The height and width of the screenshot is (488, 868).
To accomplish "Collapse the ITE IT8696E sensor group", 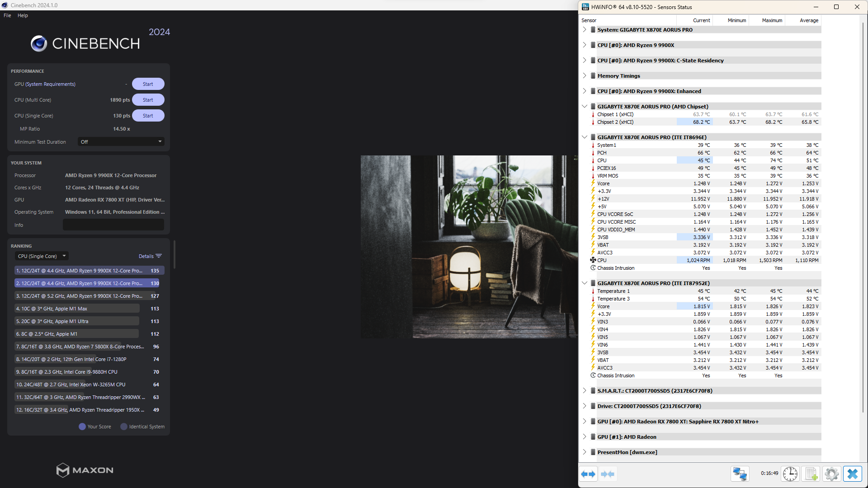I will point(584,137).
